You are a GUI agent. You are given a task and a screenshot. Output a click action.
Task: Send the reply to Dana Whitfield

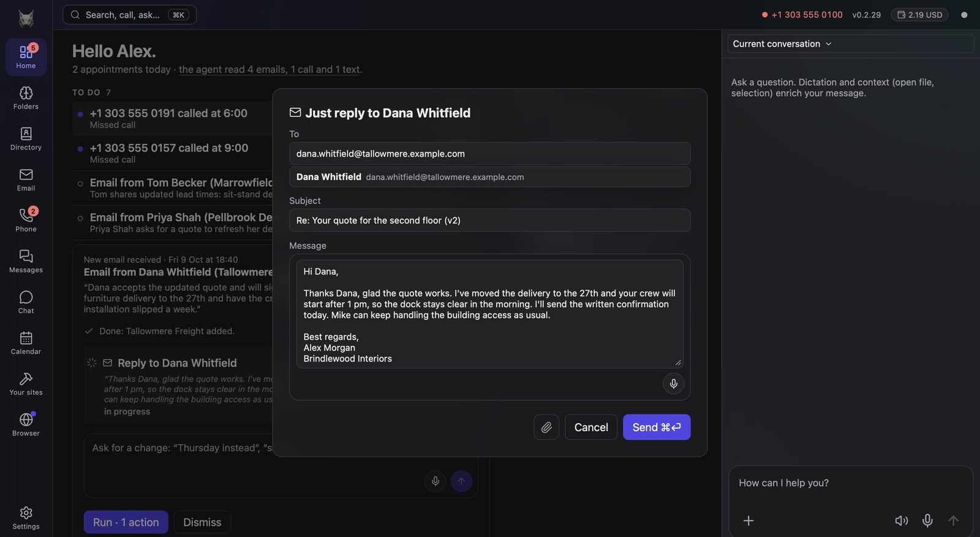pyautogui.click(x=657, y=427)
